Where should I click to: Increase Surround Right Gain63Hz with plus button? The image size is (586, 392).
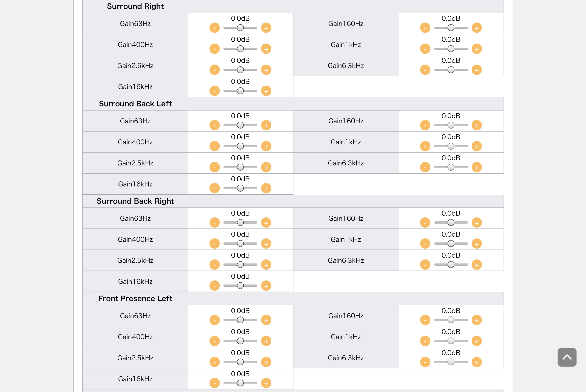[x=266, y=28]
